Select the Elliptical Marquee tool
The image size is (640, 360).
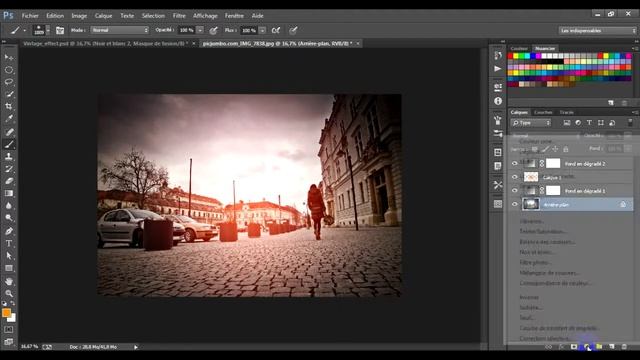(9, 70)
